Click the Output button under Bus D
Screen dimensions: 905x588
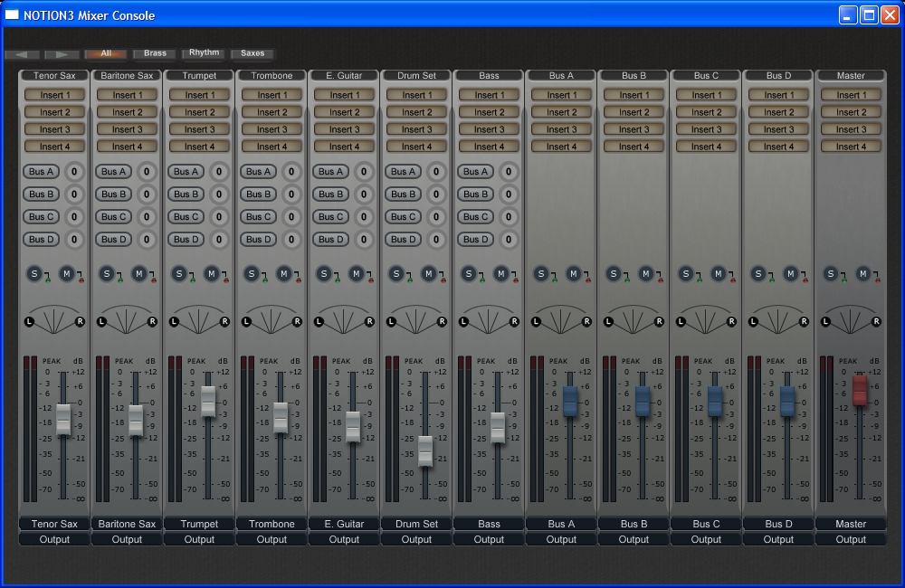pos(778,539)
